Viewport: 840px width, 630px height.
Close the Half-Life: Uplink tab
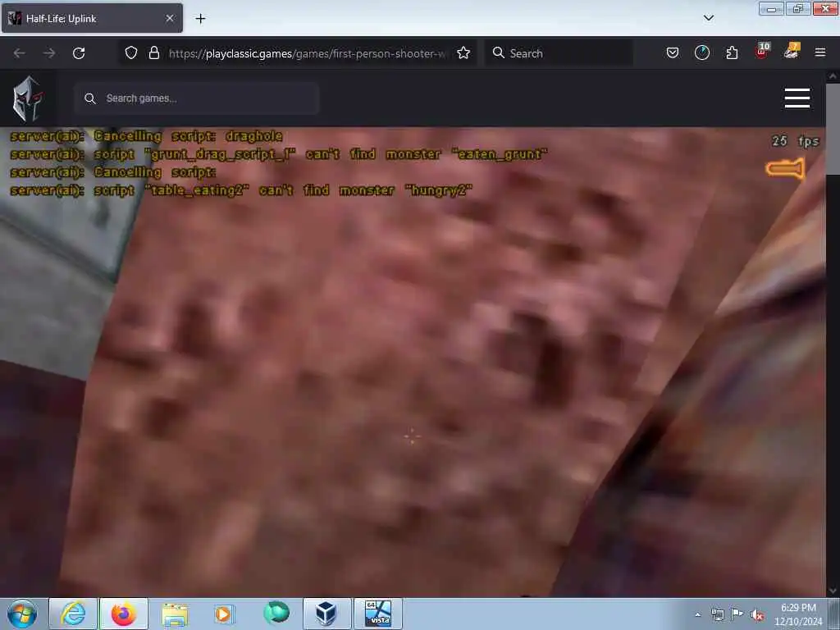pos(170,18)
